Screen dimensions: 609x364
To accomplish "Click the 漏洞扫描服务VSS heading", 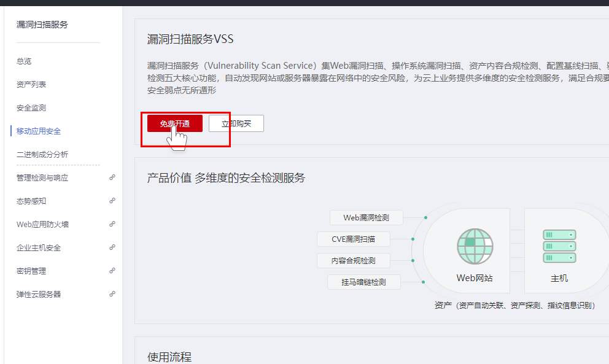I will point(190,39).
